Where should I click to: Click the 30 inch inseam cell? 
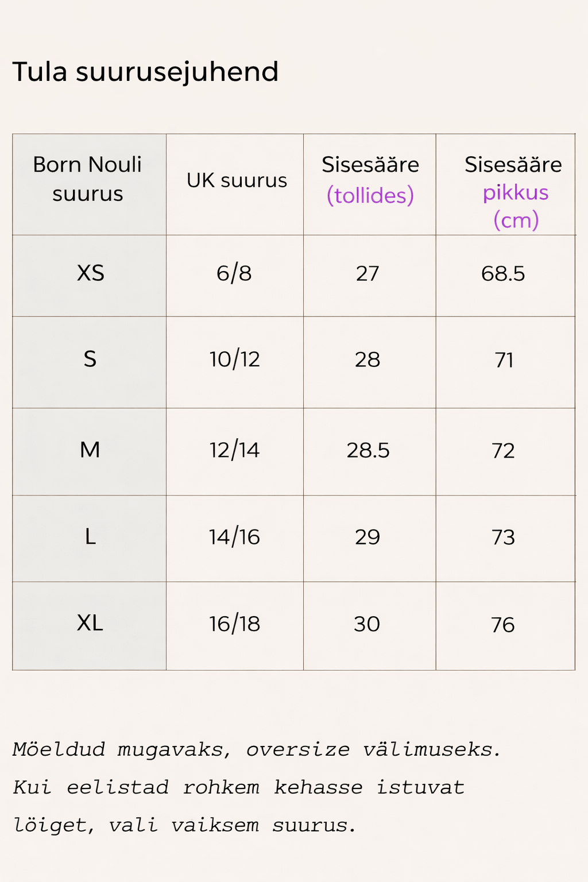[367, 624]
